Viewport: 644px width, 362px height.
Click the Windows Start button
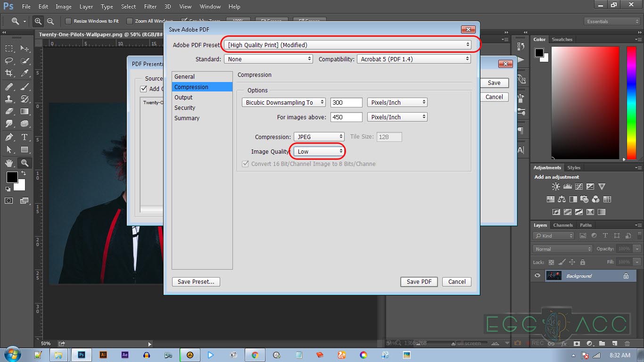(12, 354)
